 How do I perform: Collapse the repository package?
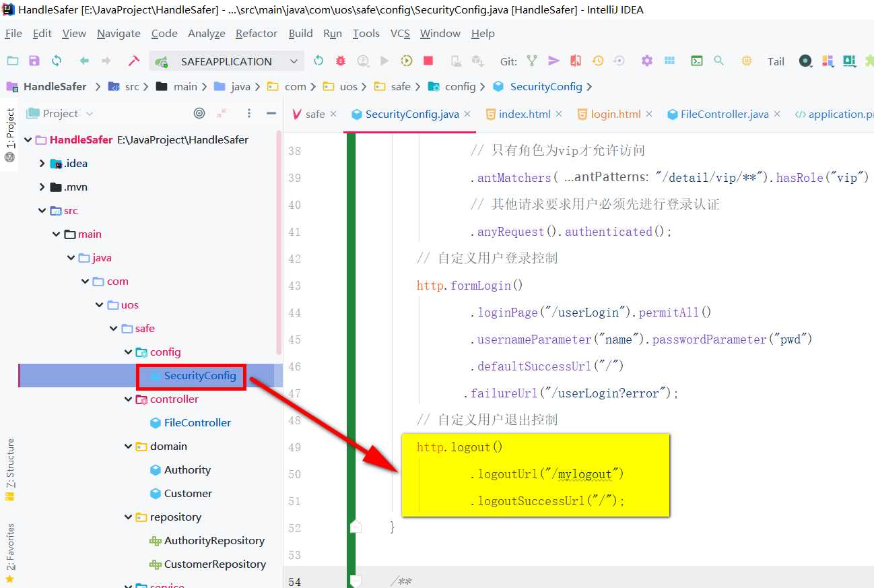[x=128, y=517]
